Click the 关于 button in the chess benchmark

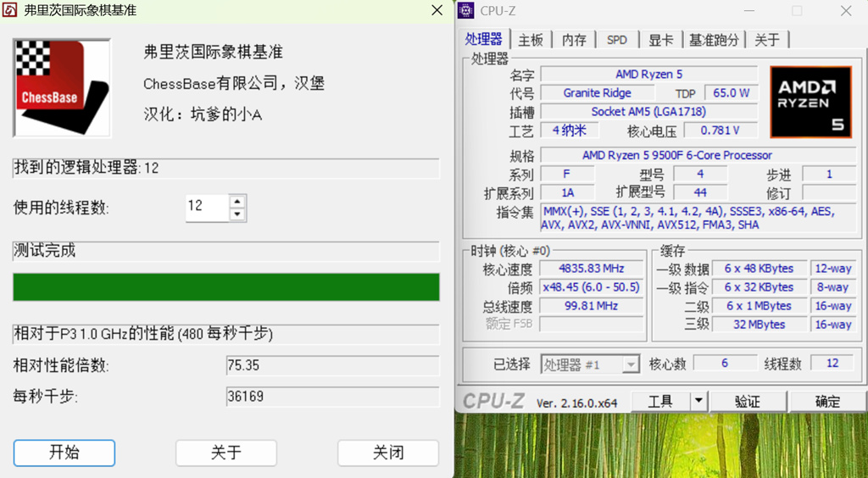point(225,453)
